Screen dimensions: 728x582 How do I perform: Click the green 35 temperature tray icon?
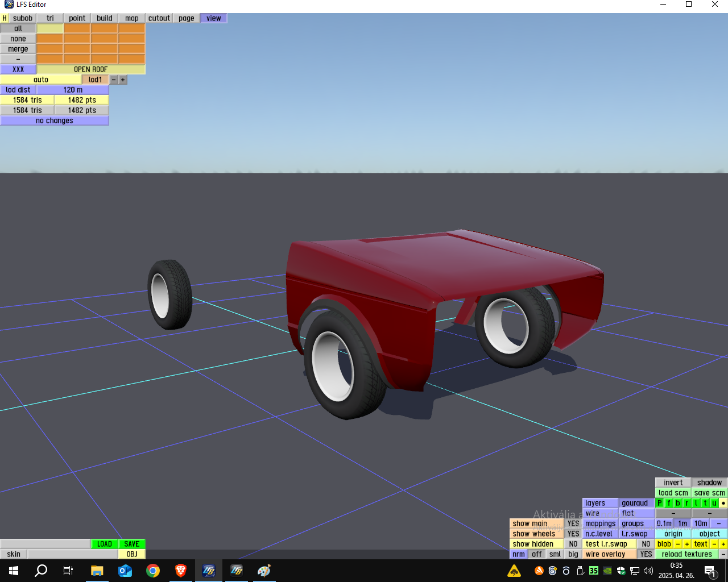click(x=594, y=571)
